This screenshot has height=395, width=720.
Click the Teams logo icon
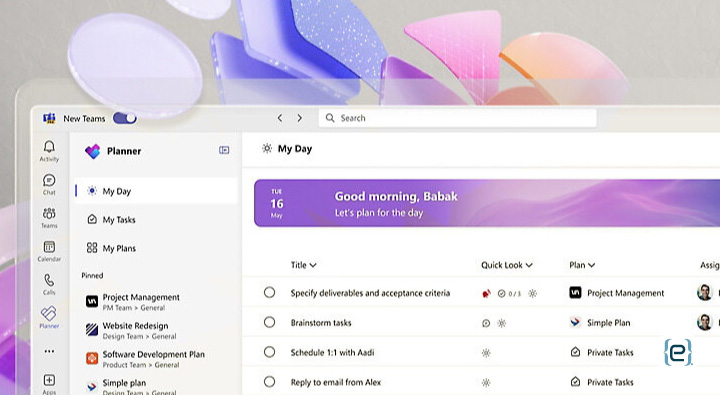[x=49, y=118]
